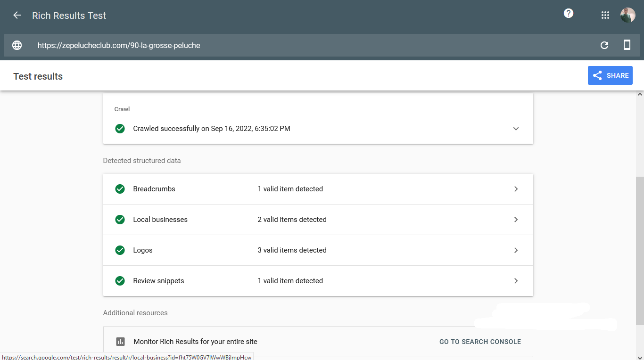Screen dimensions: 644x360
Task: Open the Google apps grid
Action: coord(605,15)
